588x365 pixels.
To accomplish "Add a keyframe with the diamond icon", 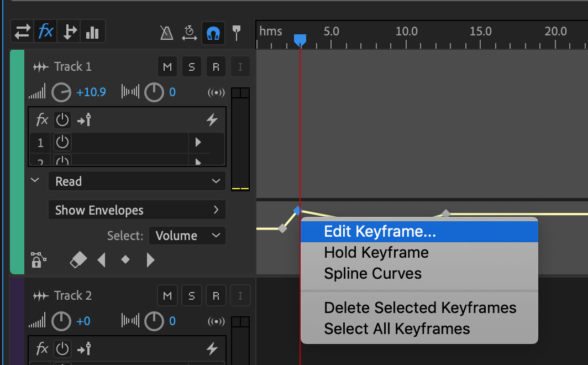I will coord(126,260).
